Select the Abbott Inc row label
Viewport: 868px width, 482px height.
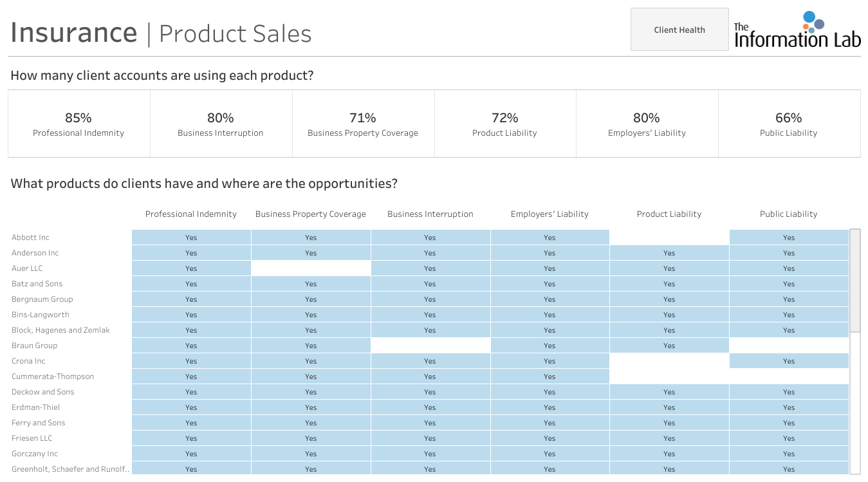click(30, 237)
